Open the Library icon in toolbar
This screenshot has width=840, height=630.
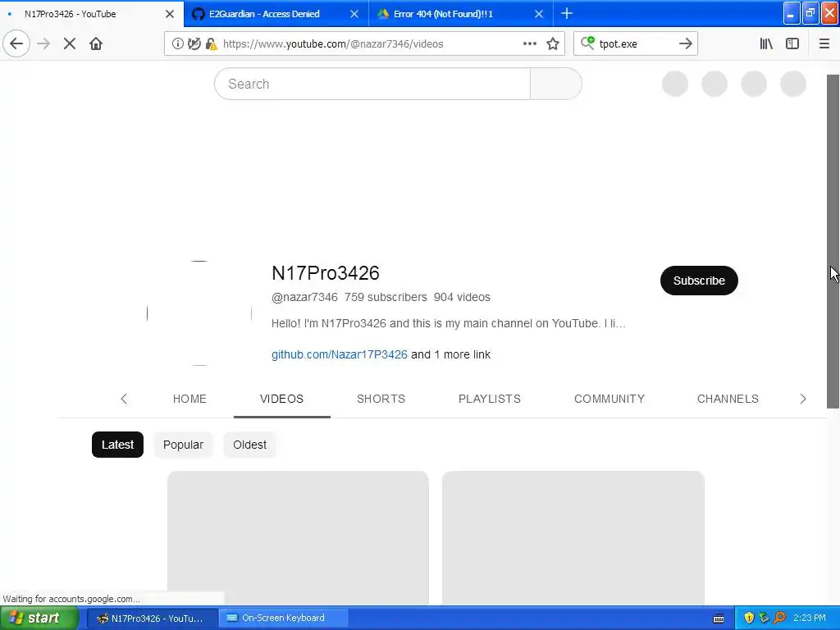pos(766,44)
